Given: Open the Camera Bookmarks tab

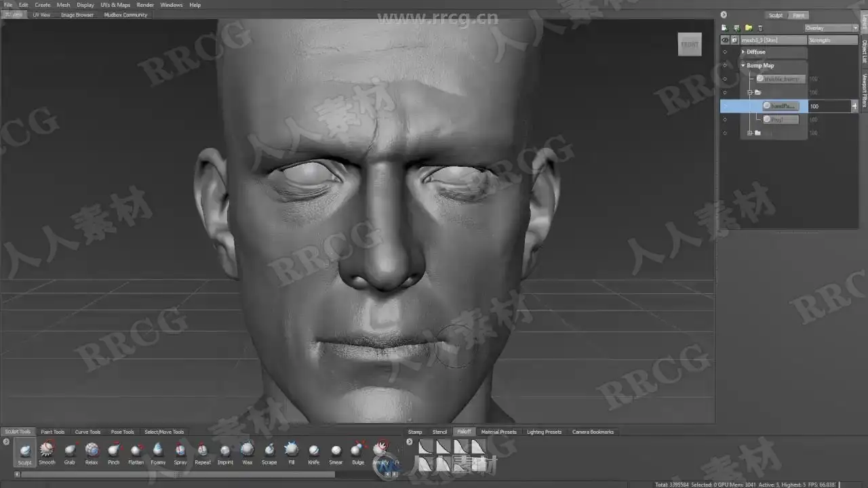Looking at the screenshot, I should click(x=593, y=432).
